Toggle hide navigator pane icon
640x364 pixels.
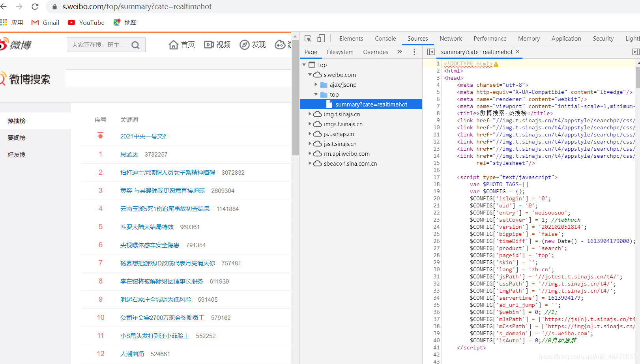coord(431,52)
